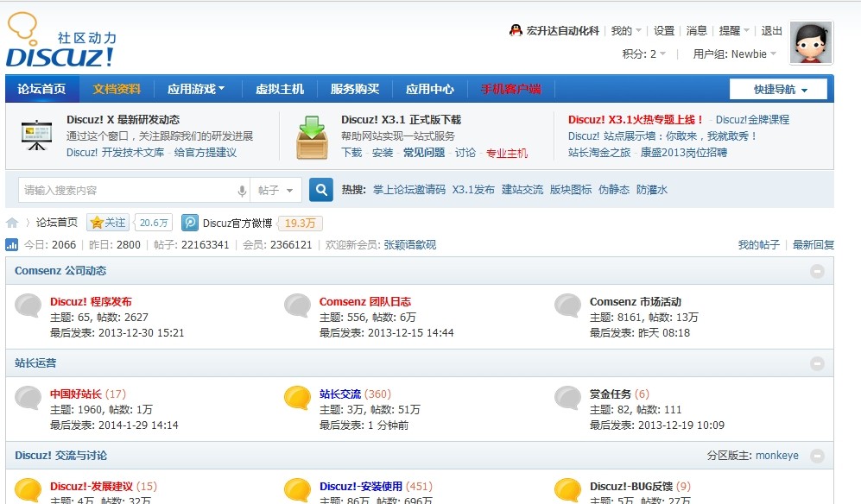Click the 设置 settings link
This screenshot has height=504, width=861.
coord(664,31)
